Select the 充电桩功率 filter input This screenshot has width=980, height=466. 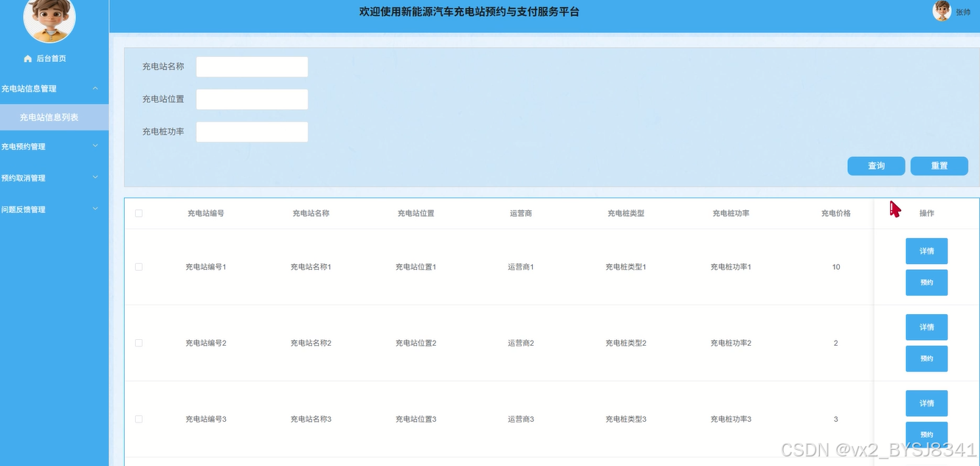coord(252,132)
